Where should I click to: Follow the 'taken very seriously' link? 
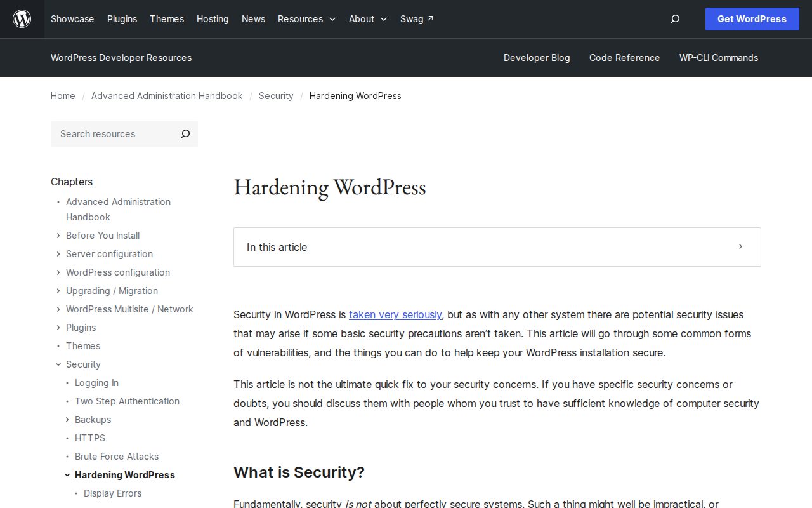pyautogui.click(x=395, y=314)
